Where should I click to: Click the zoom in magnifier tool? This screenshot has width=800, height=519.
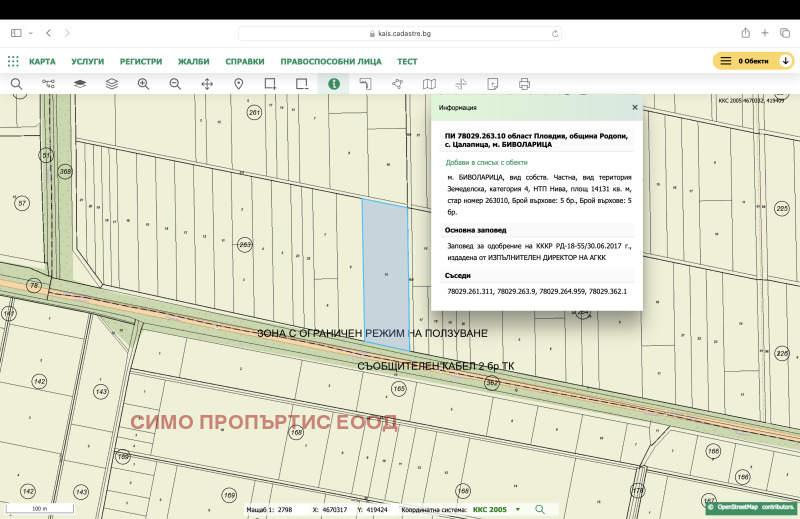pyautogui.click(x=143, y=84)
